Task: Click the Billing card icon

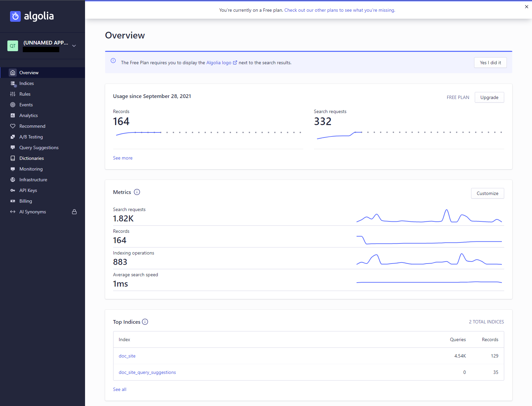Action: coord(13,201)
